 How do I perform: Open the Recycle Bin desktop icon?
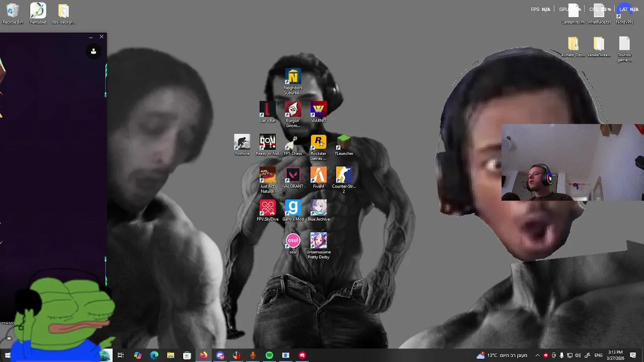pyautogui.click(x=13, y=14)
